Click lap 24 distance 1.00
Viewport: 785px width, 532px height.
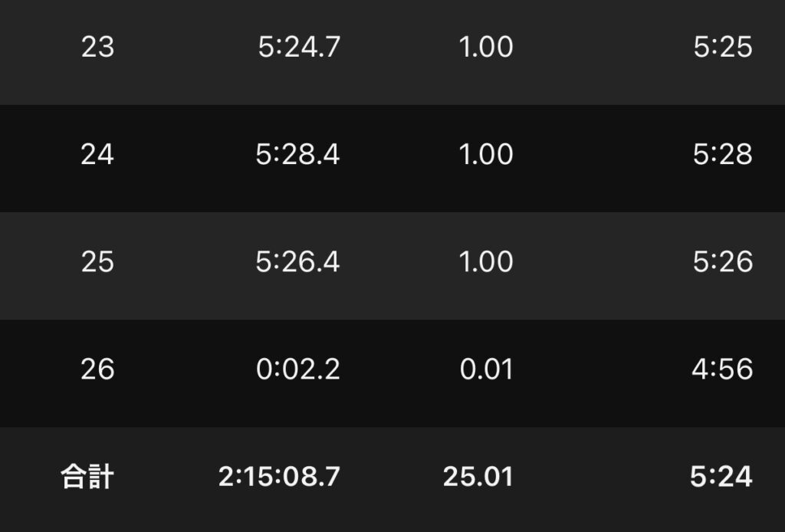[x=486, y=155]
